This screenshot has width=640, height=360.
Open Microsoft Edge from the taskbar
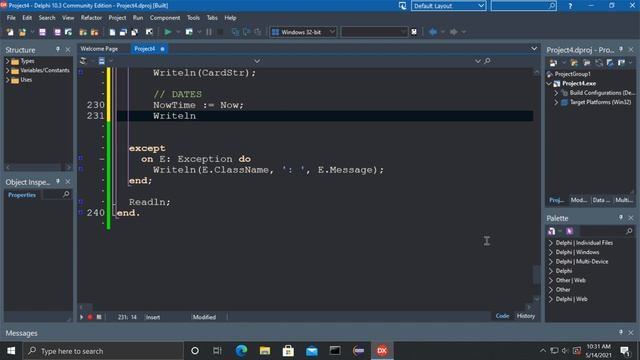tap(241, 351)
